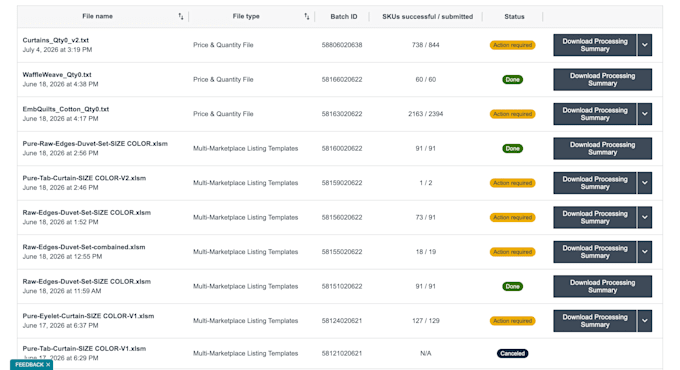Click batch ID 58155020622
The image size is (680, 370).
pyautogui.click(x=342, y=252)
